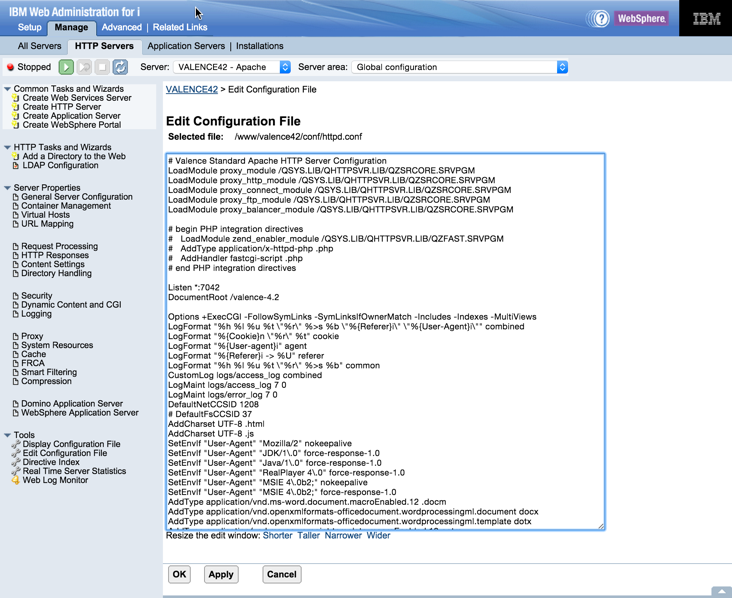Open the Compression link
This screenshot has height=598, width=732.
click(x=46, y=381)
